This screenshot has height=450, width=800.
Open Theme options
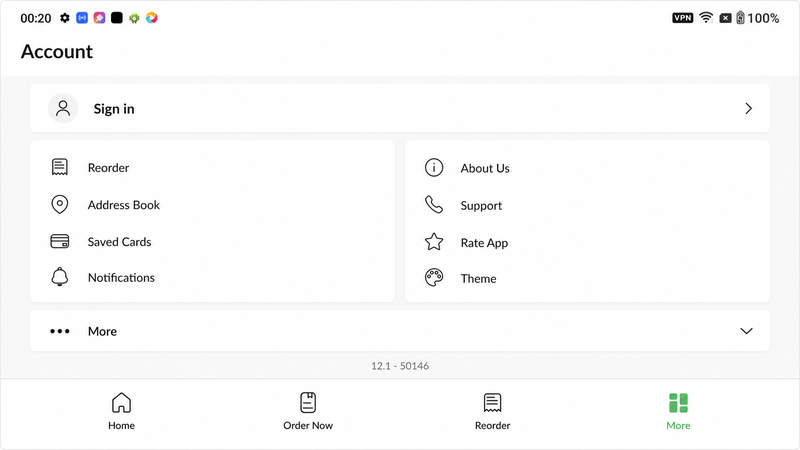(478, 279)
